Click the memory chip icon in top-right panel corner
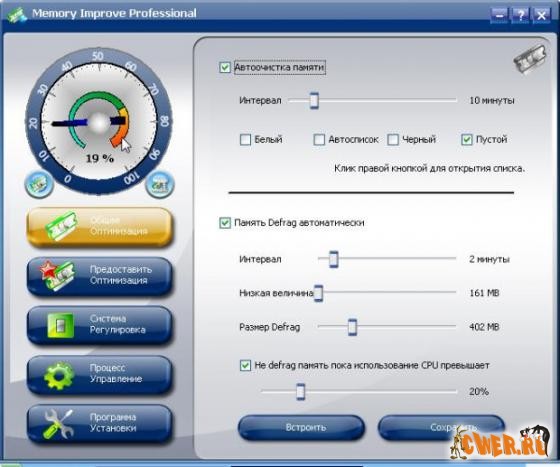560x467 pixels. click(530, 60)
